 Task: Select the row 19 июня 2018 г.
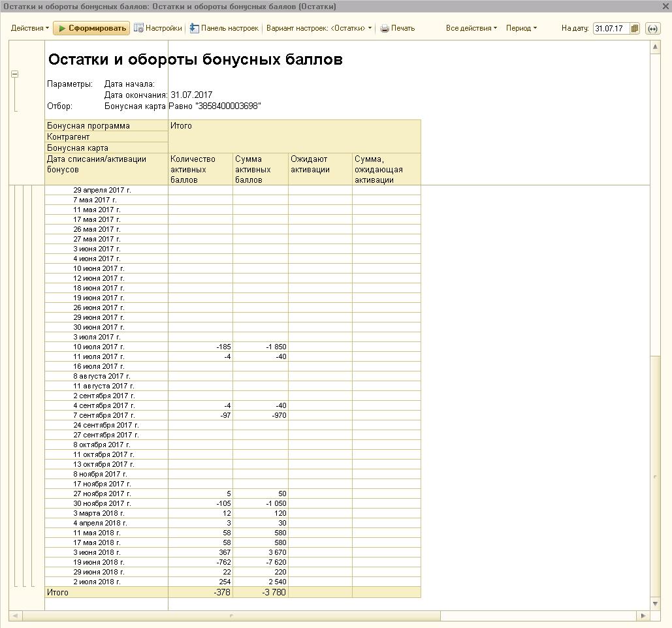(x=232, y=563)
